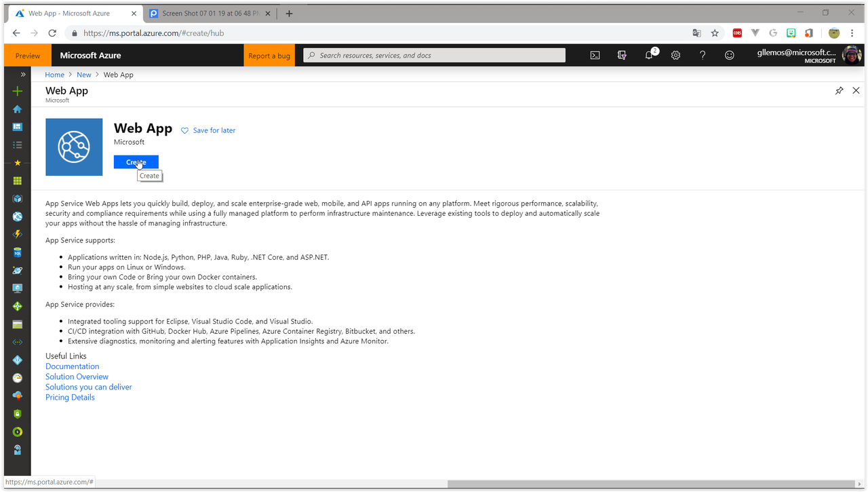Open the Documentation link

coord(72,366)
